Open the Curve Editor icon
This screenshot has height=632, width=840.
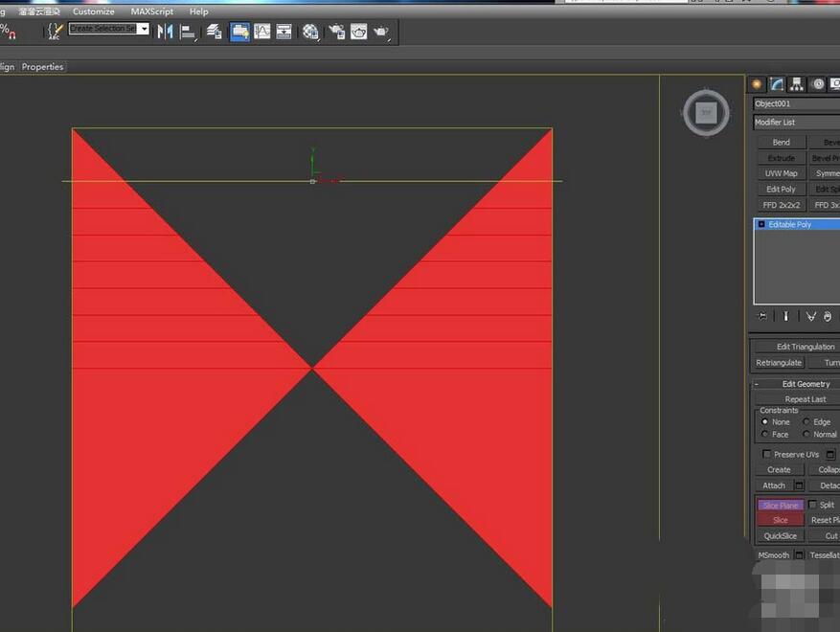point(262,31)
